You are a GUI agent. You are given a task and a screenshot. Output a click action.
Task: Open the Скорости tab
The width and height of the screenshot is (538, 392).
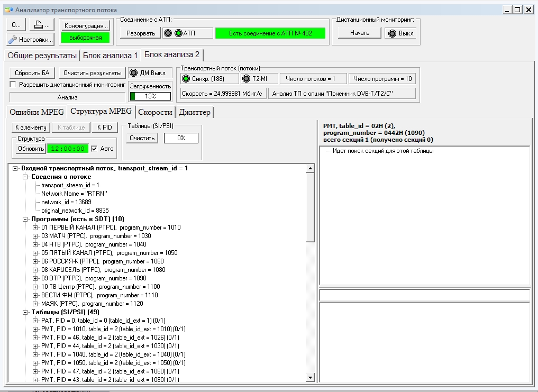tap(155, 112)
